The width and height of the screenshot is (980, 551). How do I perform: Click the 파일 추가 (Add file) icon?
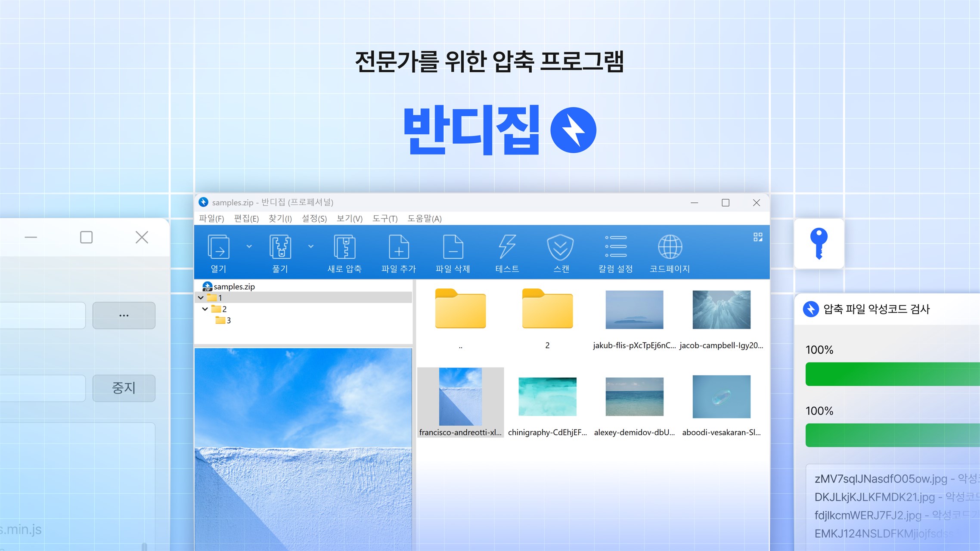[x=399, y=247]
